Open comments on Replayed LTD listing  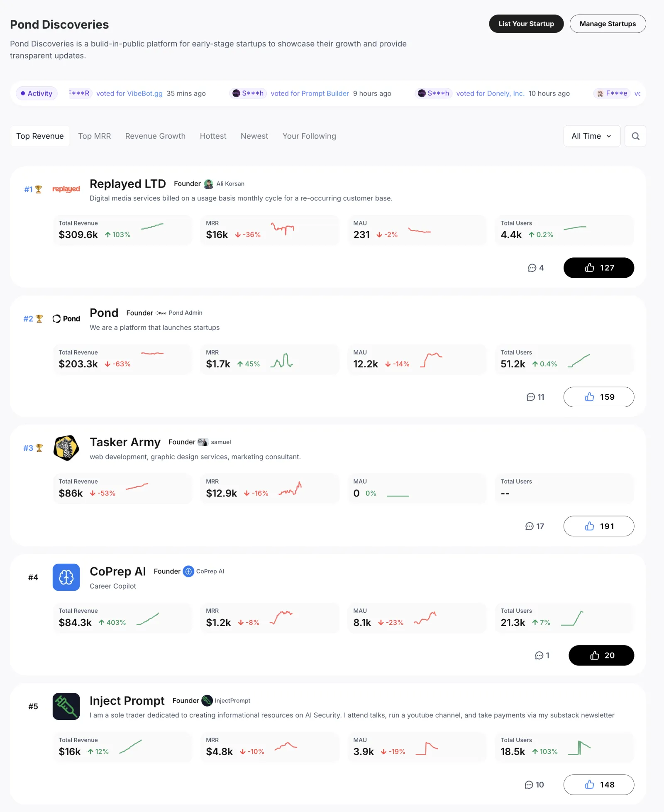pyautogui.click(x=536, y=268)
